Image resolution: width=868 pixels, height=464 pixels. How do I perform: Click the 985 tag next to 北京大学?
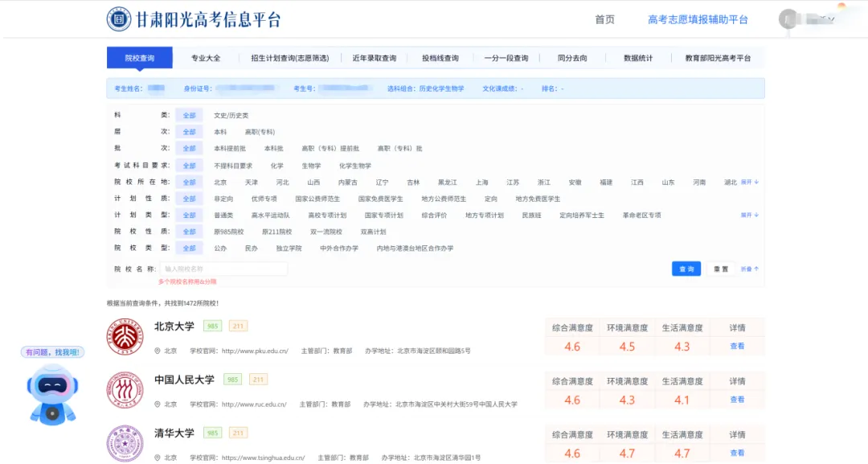click(212, 326)
